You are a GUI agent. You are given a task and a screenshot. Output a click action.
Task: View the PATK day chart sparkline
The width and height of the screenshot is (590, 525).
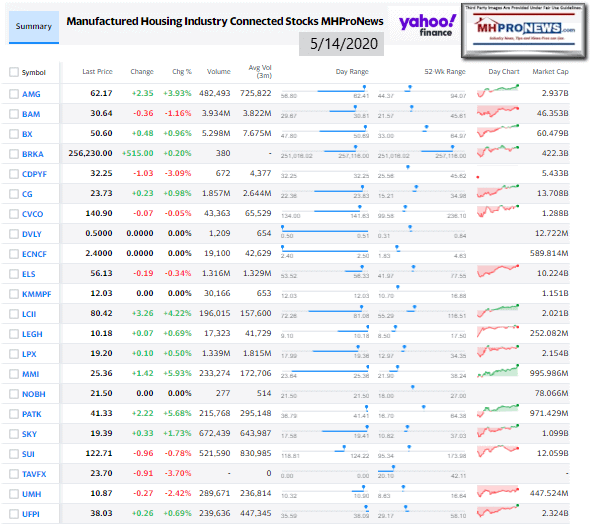point(498,411)
